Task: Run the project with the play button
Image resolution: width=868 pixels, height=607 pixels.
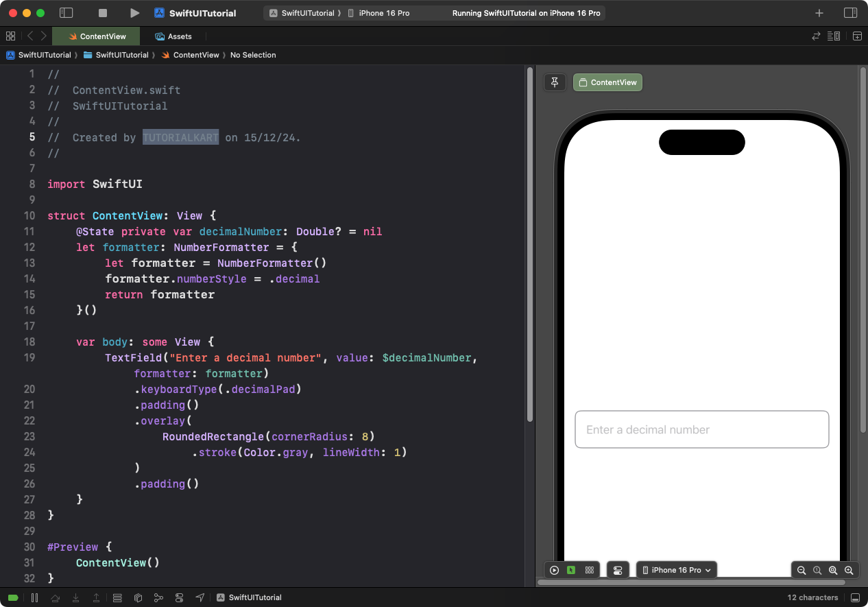Action: 134,12
